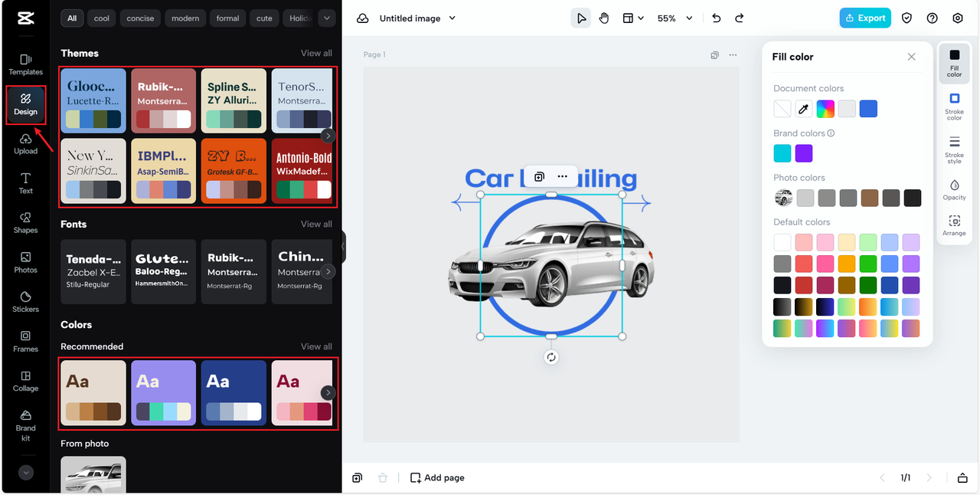Viewport: 980px width, 495px height.
Task: Open the Stickers sidebar panel
Action: 25,302
